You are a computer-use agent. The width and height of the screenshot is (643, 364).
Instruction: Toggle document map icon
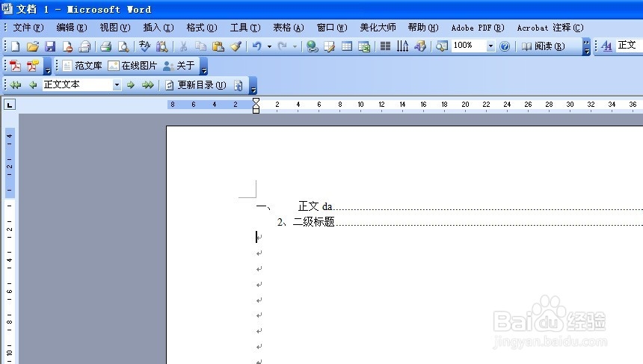pyautogui.click(x=442, y=46)
